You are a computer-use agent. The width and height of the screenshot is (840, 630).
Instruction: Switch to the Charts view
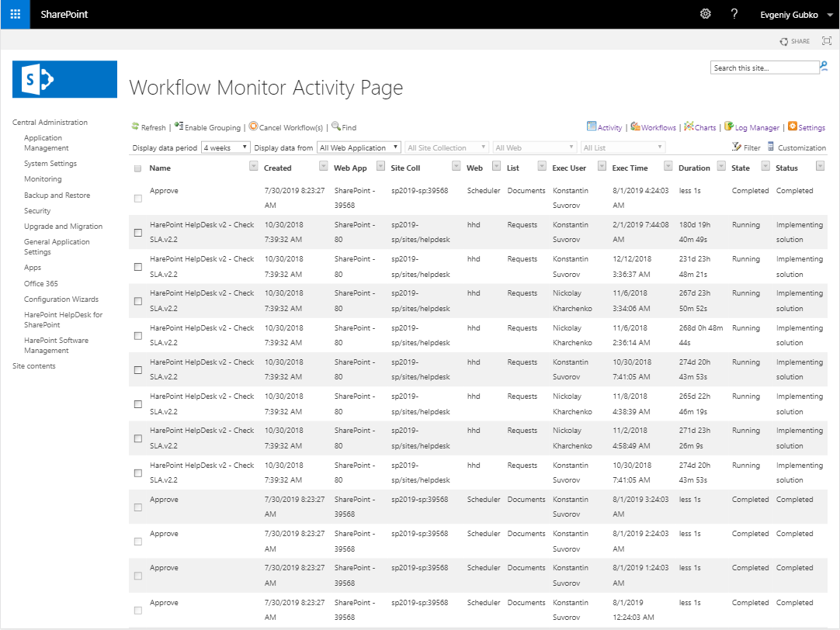point(689,126)
